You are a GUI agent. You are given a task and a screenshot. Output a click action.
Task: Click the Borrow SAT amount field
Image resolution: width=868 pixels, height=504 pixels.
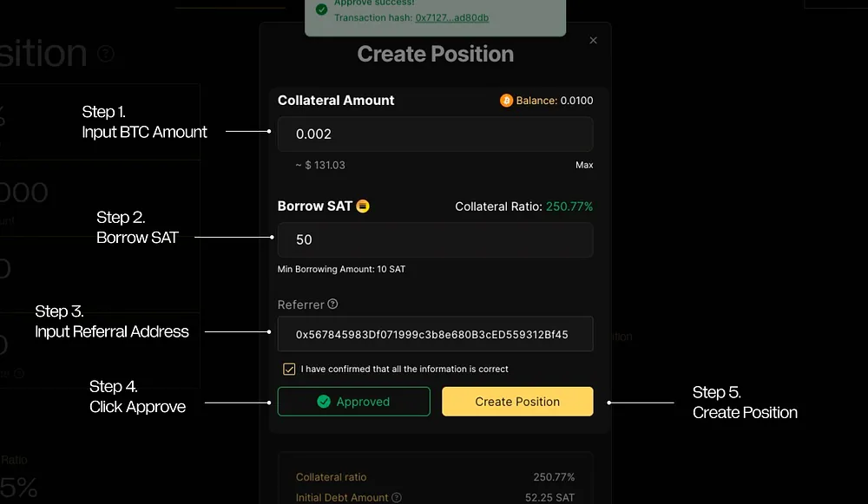(x=435, y=239)
